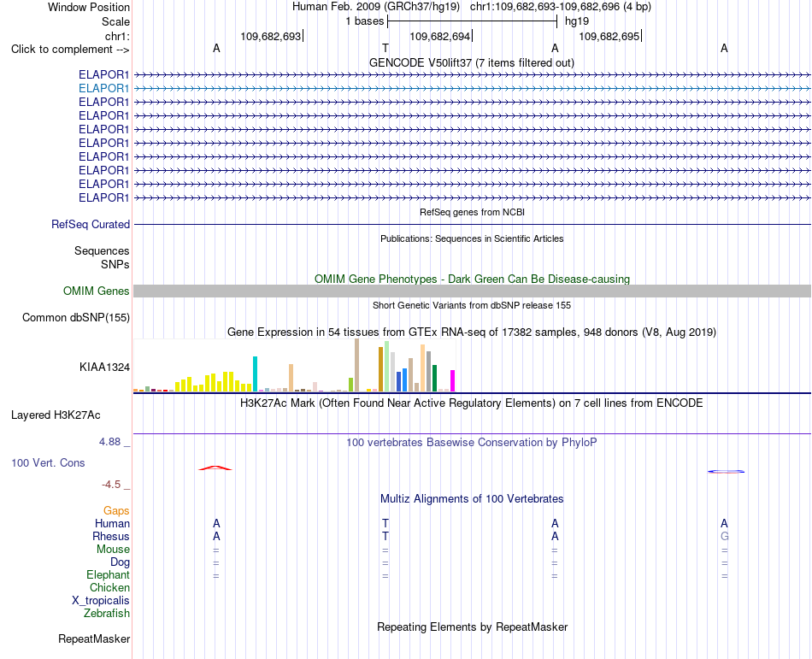Select the Elephant species label
This screenshot has width=812, height=659.
click(109, 574)
